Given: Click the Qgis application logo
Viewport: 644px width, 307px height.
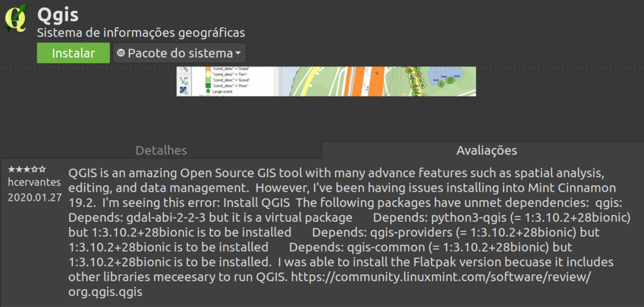Looking at the screenshot, I should click(17, 19).
